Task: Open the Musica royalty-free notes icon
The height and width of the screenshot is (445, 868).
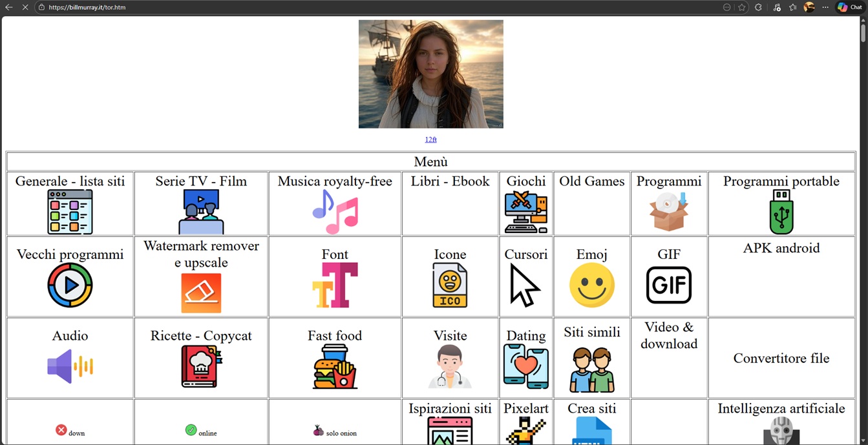Action: (335, 212)
